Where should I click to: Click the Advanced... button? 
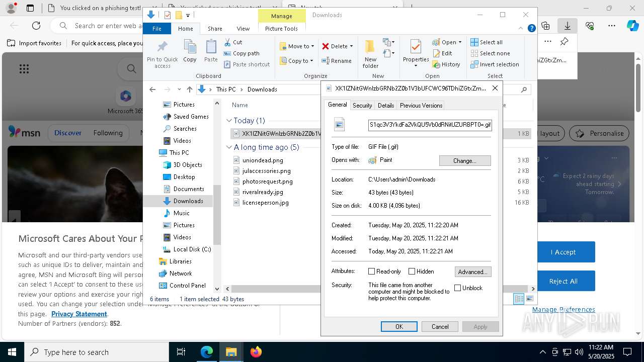tap(473, 272)
